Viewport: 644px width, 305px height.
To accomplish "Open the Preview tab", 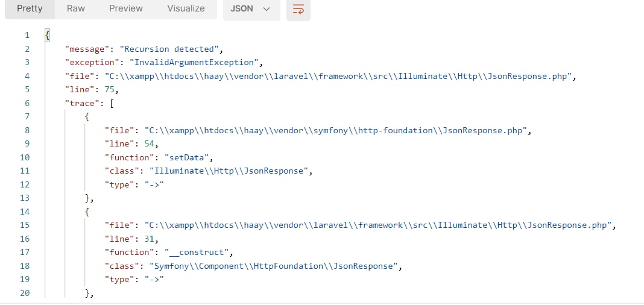I will point(126,8).
